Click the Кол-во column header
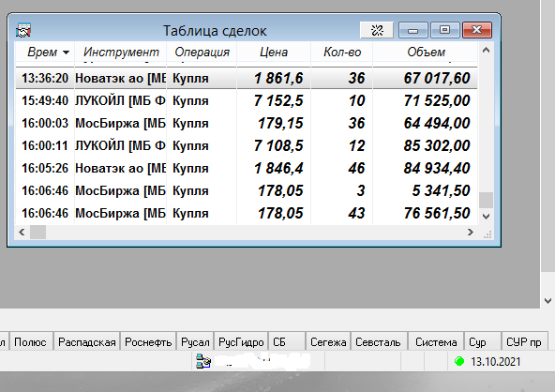This screenshot has width=555, height=392. click(342, 53)
